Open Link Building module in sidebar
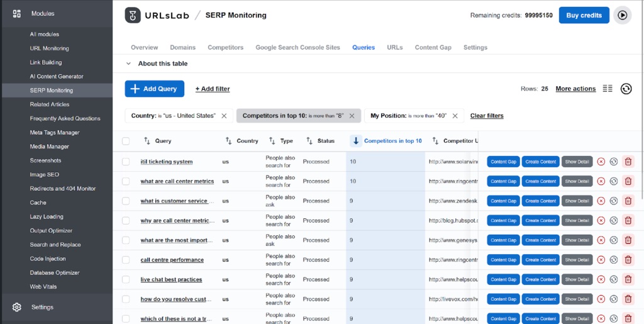 point(45,62)
